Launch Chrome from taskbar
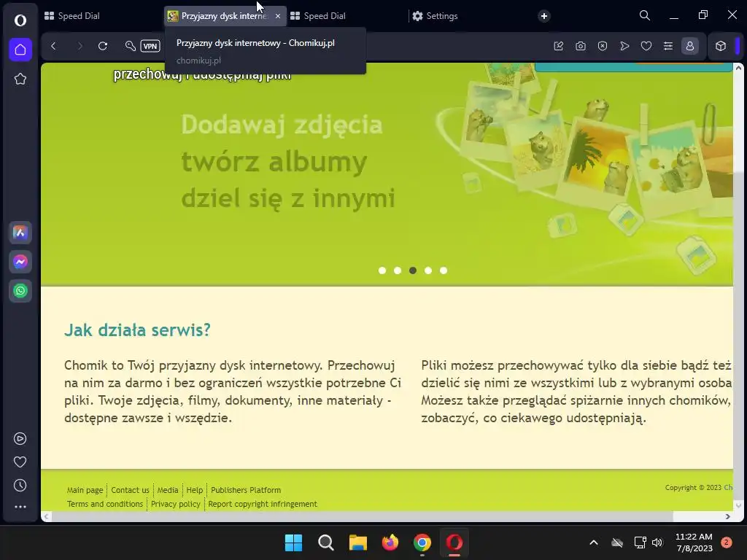 [x=422, y=542]
